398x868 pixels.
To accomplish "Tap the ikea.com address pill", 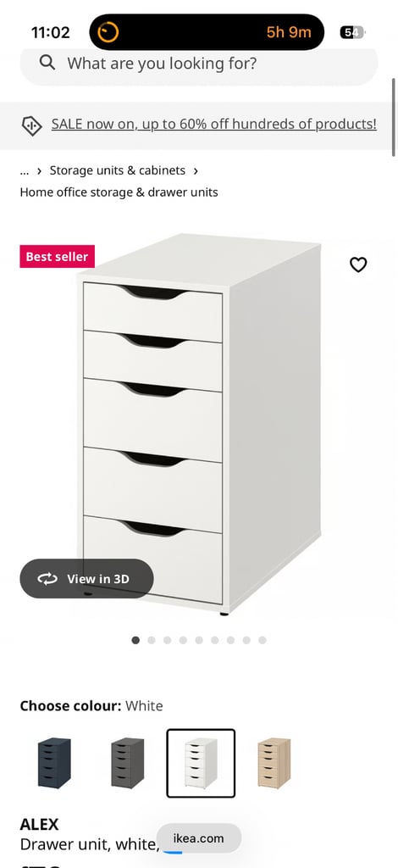I will (x=198, y=838).
